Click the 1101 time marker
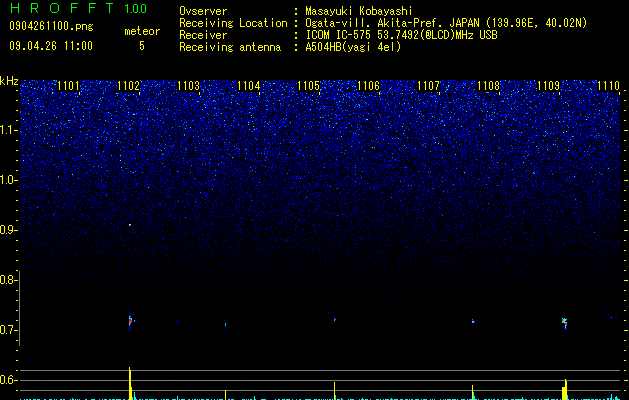The width and height of the screenshot is (629, 400). pyautogui.click(x=68, y=86)
